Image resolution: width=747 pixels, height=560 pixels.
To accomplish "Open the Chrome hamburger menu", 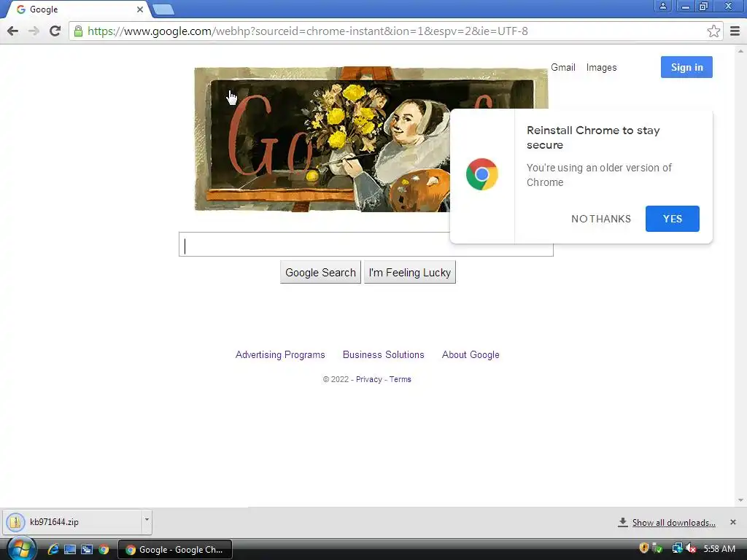I will 735,31.
